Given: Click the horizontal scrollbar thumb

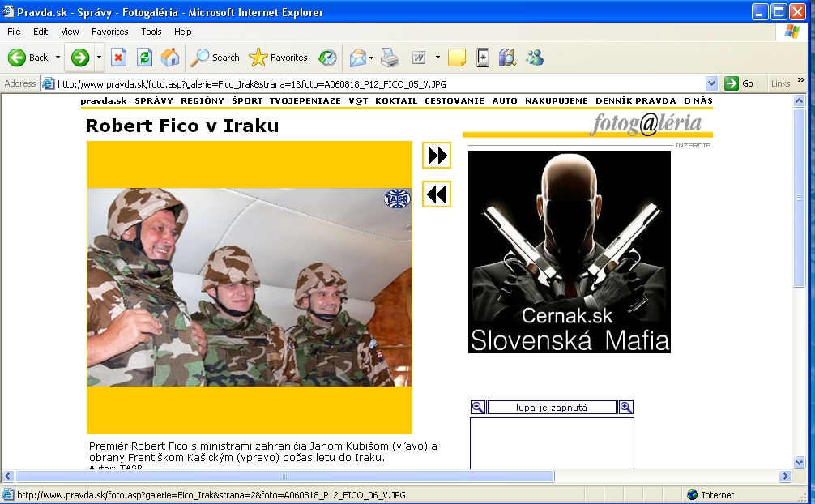Looking at the screenshot, I should pos(284,476).
